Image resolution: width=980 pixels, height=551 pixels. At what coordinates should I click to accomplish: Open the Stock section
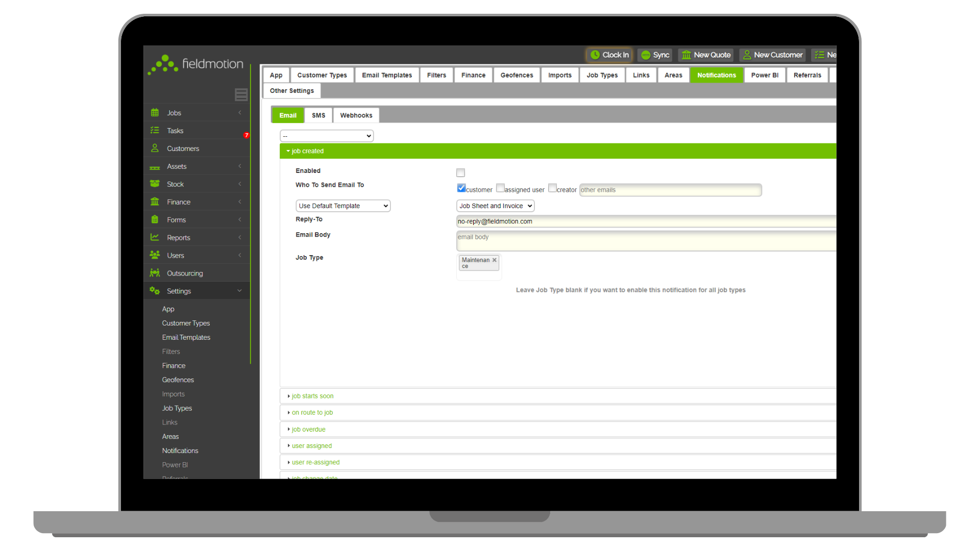(x=175, y=184)
